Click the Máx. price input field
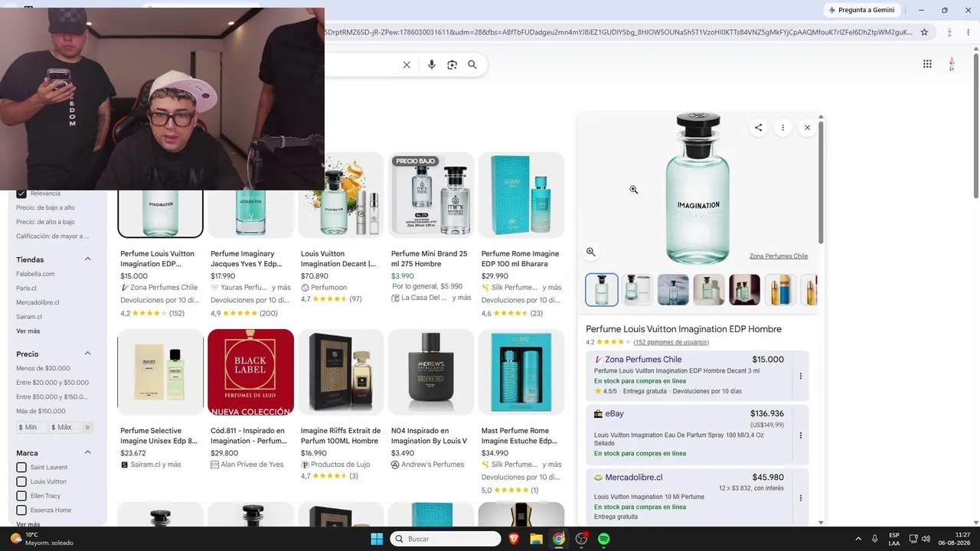The width and height of the screenshot is (980, 551). click(x=64, y=427)
